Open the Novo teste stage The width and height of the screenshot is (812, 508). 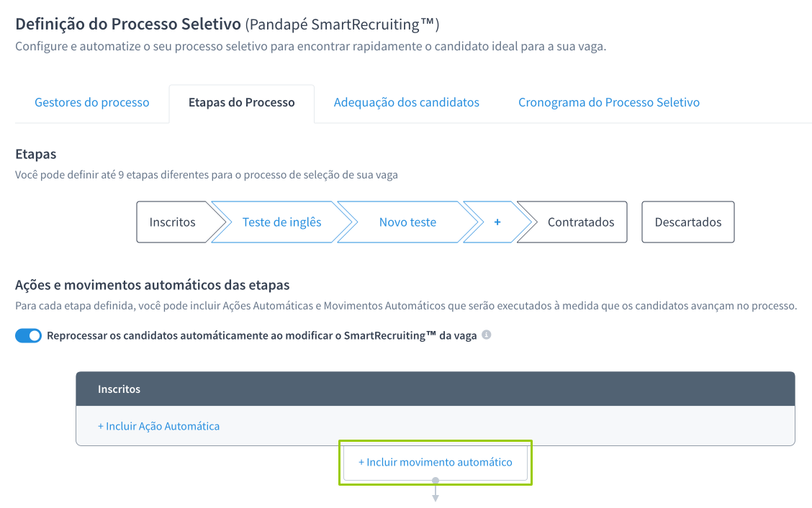(407, 222)
